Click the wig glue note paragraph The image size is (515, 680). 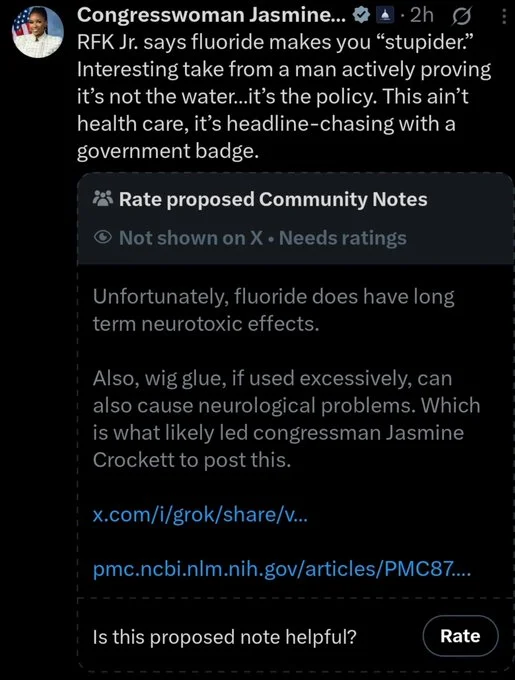pos(287,419)
